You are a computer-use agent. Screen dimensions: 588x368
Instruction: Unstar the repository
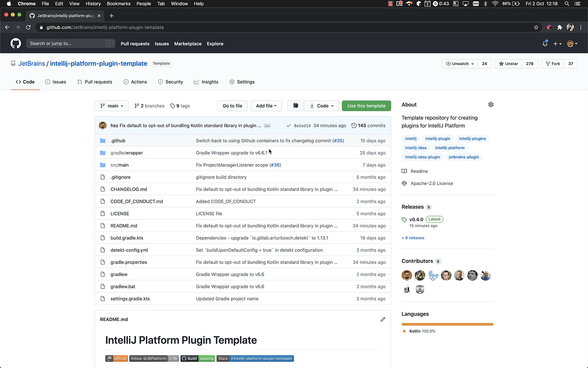[508, 64]
